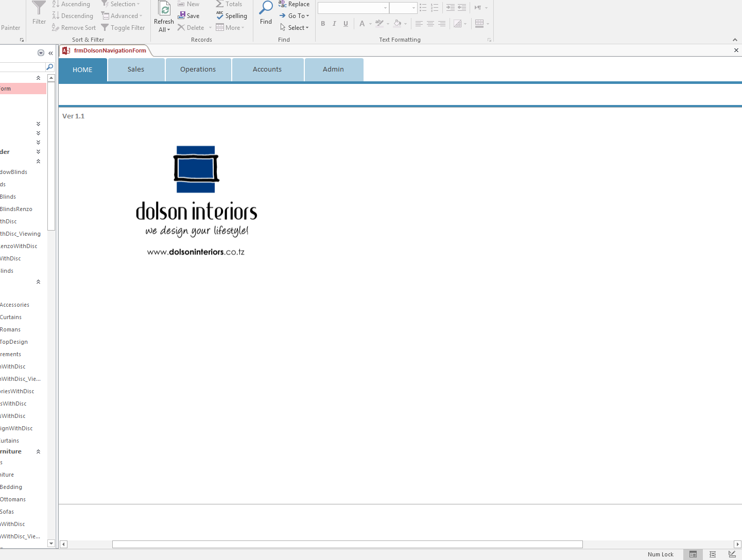The image size is (742, 560).
Task: Open the Selection filter dropdown
Action: 120,4
